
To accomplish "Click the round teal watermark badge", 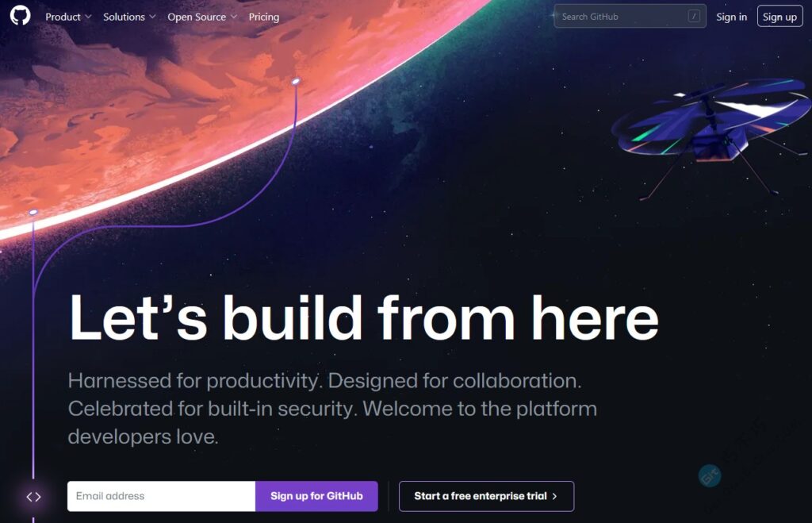I will click(x=710, y=475).
